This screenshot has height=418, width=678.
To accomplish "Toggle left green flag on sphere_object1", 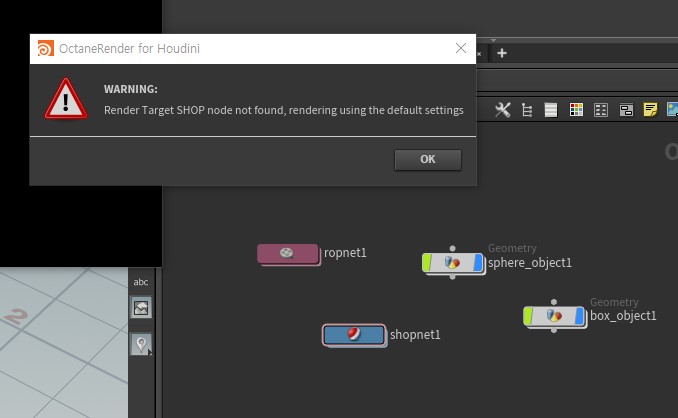I will tap(427, 263).
